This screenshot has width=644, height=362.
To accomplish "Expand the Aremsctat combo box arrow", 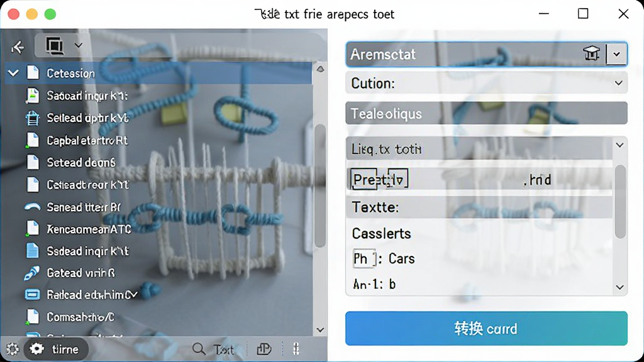I will (x=616, y=54).
